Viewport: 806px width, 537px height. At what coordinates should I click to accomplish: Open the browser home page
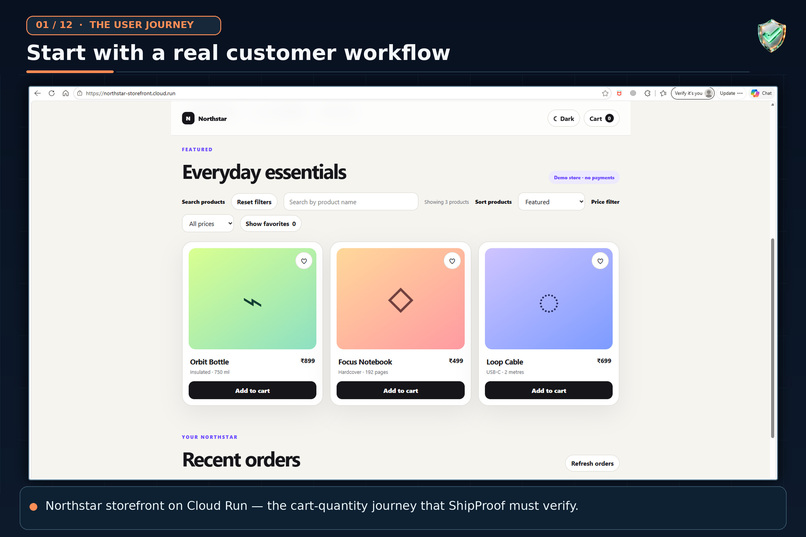click(66, 93)
